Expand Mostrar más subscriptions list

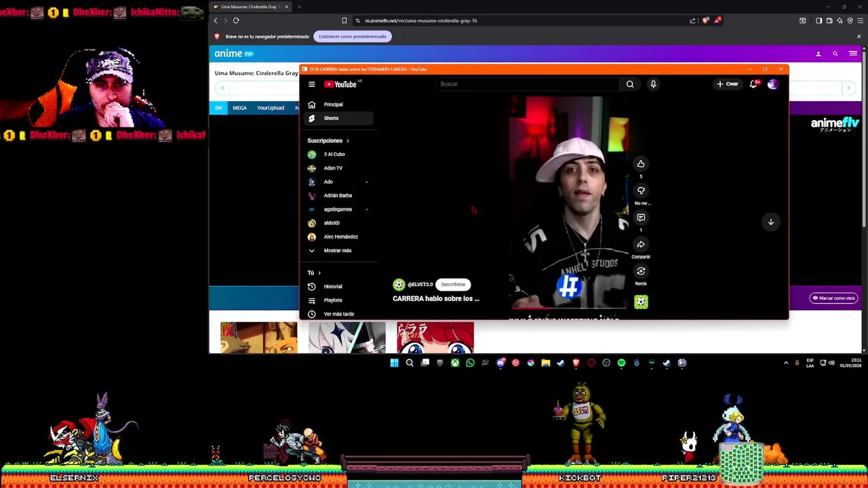[x=337, y=251]
